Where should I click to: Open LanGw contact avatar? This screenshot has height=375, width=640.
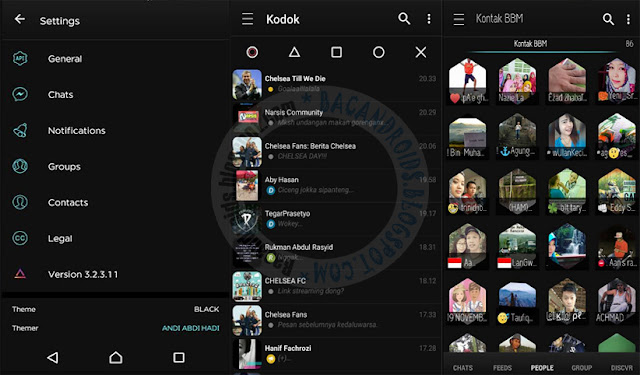point(517,246)
